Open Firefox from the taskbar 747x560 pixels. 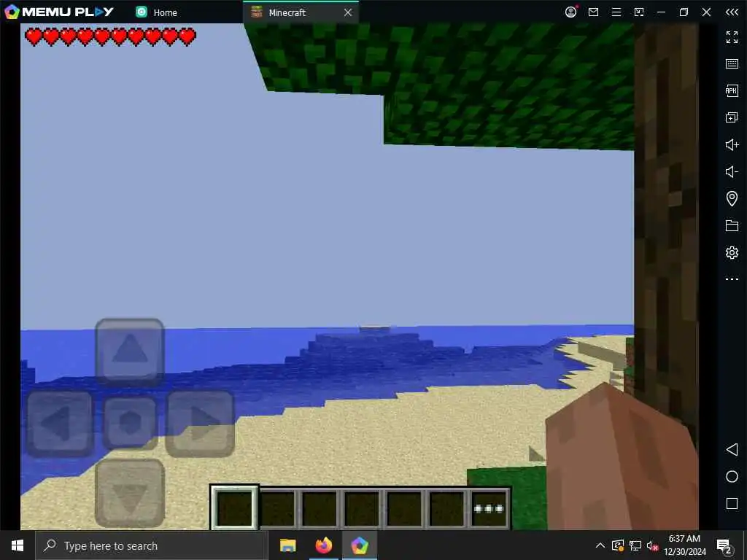pos(323,545)
